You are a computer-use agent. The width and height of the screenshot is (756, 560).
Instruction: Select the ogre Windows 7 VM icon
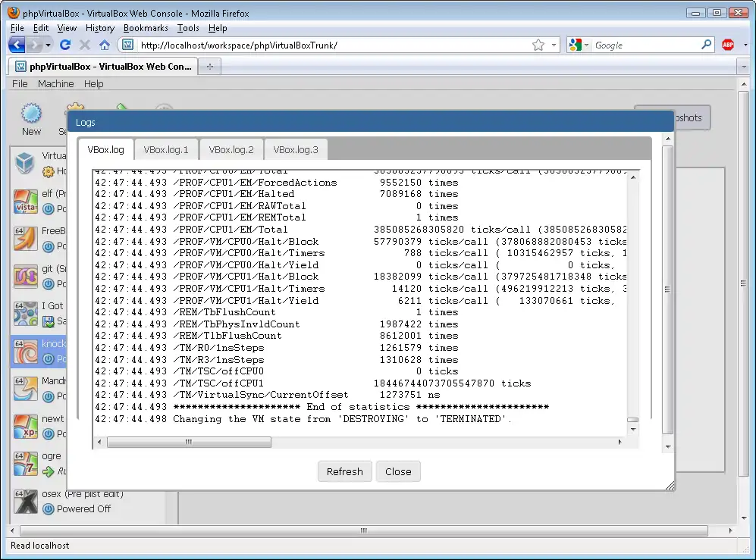point(26,464)
